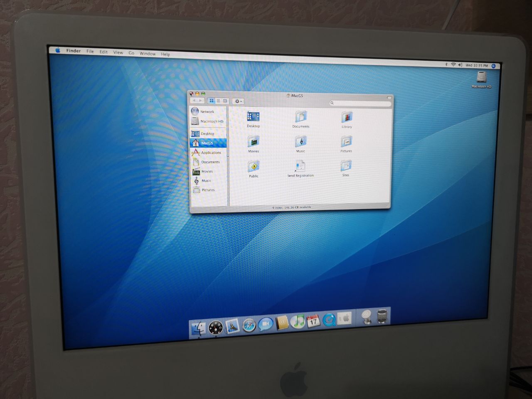Open the Sites folder icon

click(346, 165)
